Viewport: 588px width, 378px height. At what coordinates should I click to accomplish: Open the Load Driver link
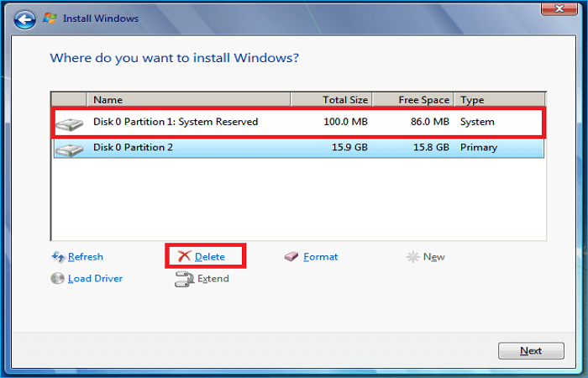tap(95, 279)
